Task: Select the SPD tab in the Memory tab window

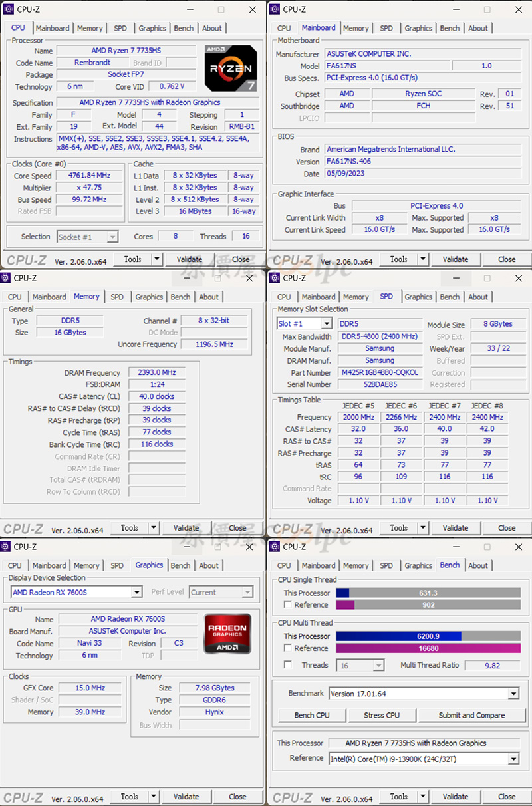Action: (x=117, y=297)
